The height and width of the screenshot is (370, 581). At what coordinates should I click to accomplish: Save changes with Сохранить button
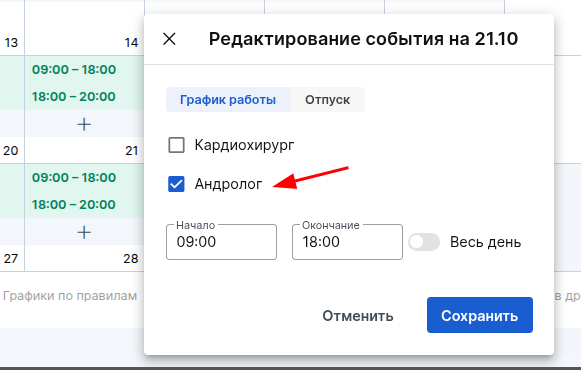(x=480, y=315)
